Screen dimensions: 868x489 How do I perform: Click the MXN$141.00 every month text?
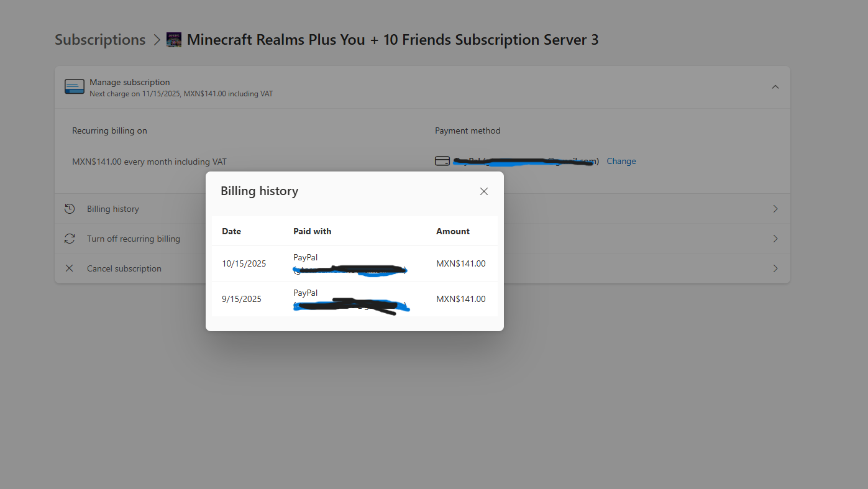tap(149, 162)
